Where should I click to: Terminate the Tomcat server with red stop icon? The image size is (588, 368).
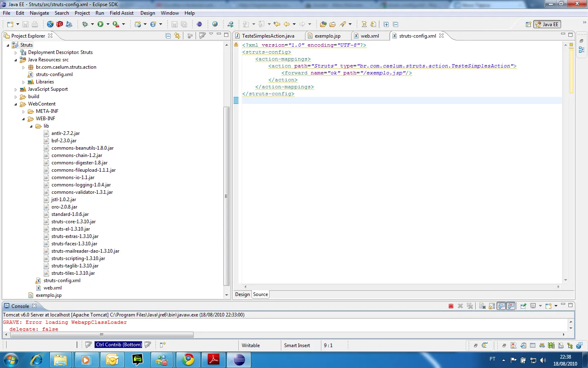pos(451,306)
